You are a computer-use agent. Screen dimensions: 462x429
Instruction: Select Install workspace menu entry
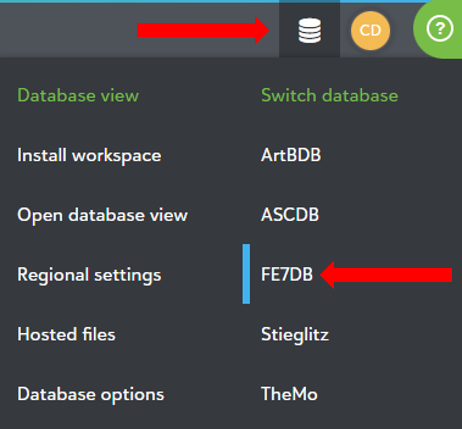pyautogui.click(x=89, y=155)
